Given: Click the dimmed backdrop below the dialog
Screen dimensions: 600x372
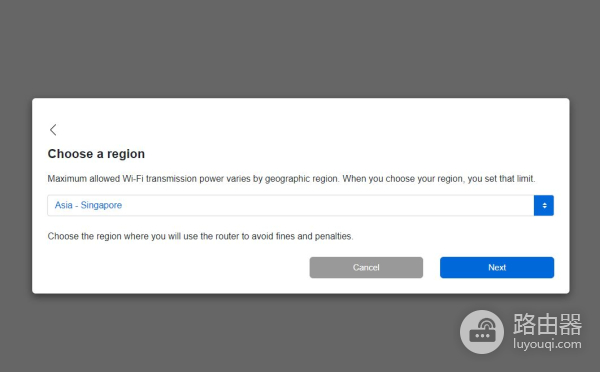Looking at the screenshot, I should (x=230, y=333).
